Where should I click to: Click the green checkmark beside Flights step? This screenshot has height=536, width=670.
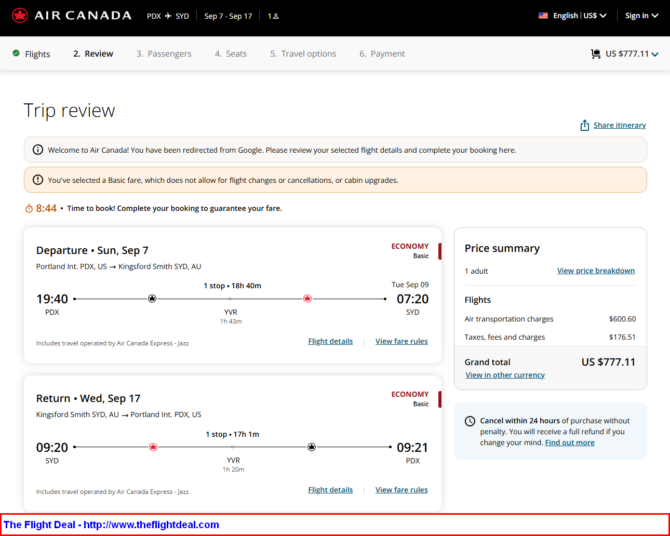tap(16, 53)
